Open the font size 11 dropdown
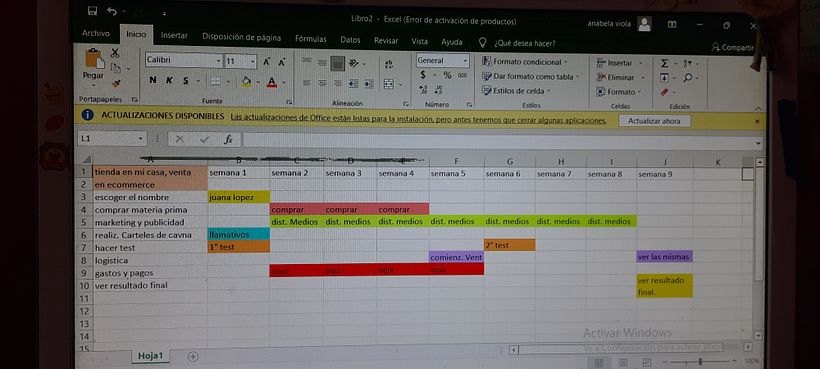This screenshot has height=369, width=820. pyautogui.click(x=253, y=62)
